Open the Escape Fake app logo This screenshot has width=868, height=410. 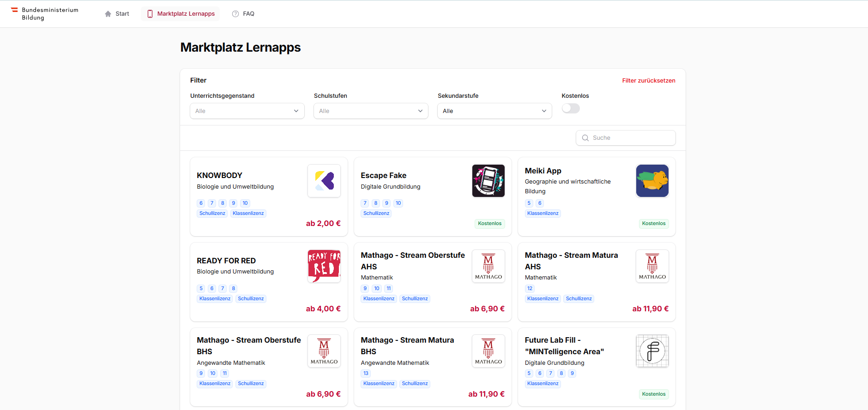(x=488, y=181)
